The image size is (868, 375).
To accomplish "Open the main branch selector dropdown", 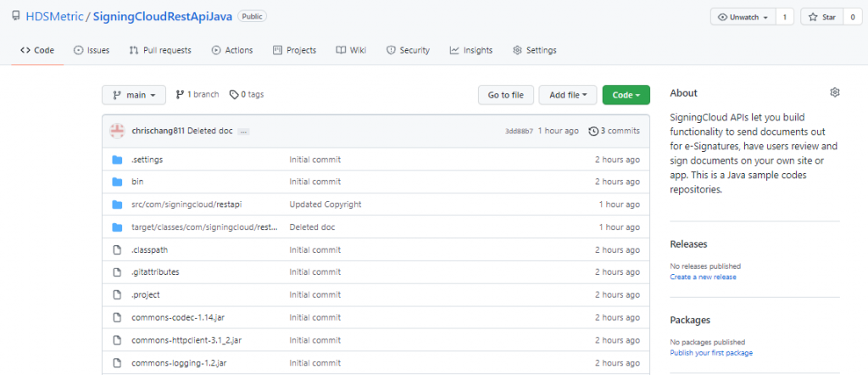I will pyautogui.click(x=133, y=95).
